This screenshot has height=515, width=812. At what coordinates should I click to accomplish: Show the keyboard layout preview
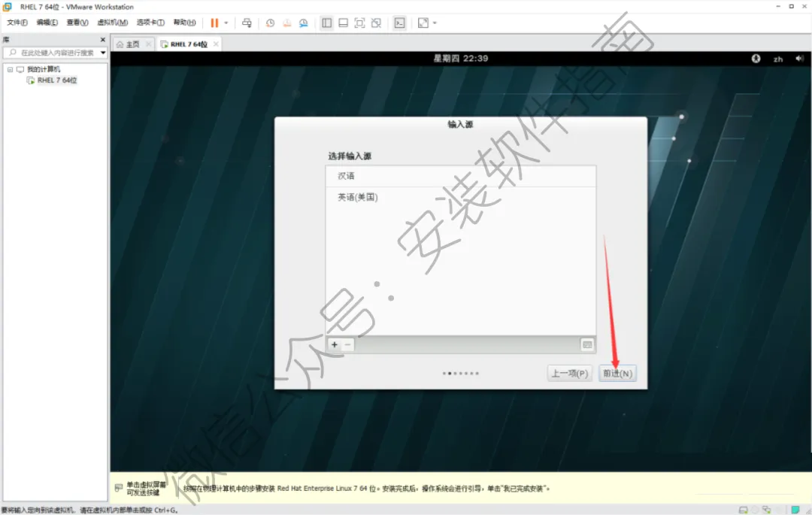(x=586, y=345)
